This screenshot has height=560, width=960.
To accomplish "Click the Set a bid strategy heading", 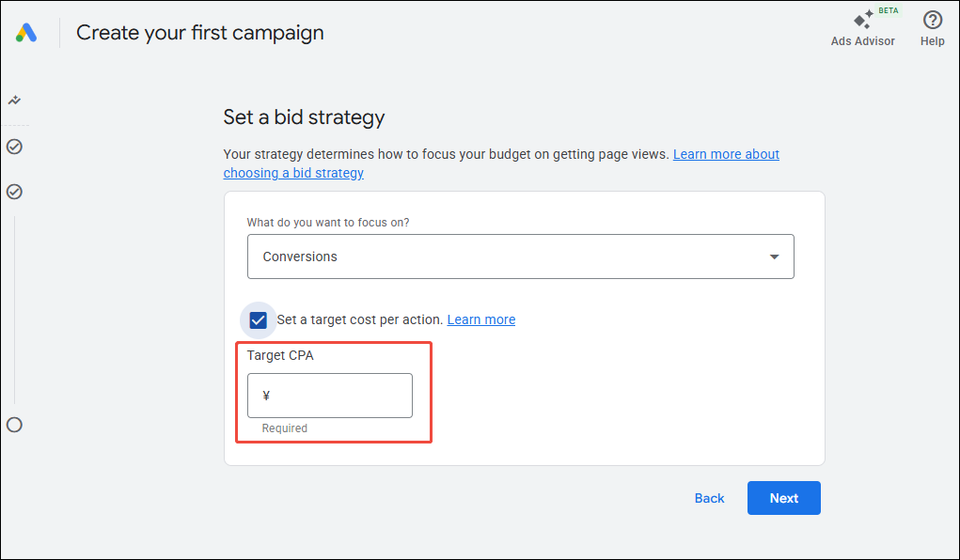I will [x=304, y=117].
